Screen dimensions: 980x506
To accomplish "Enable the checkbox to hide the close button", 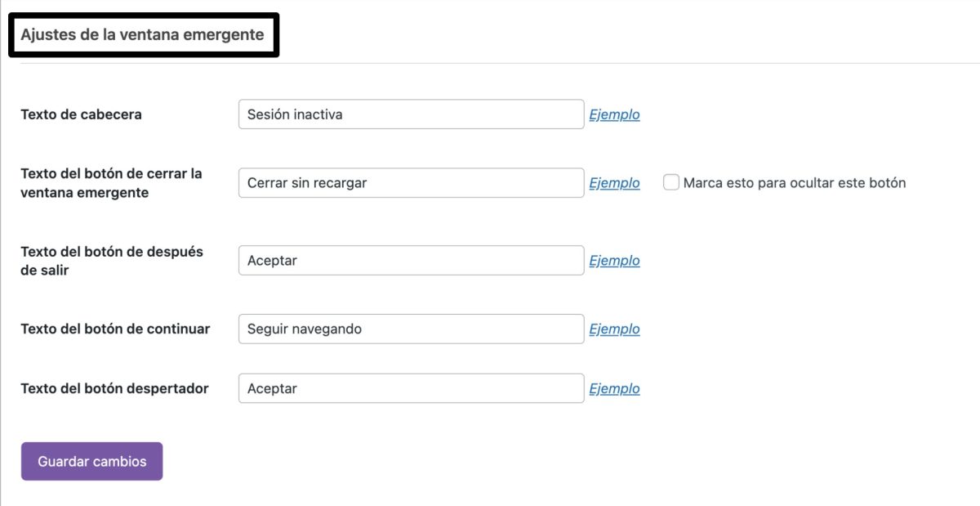I will (x=670, y=181).
